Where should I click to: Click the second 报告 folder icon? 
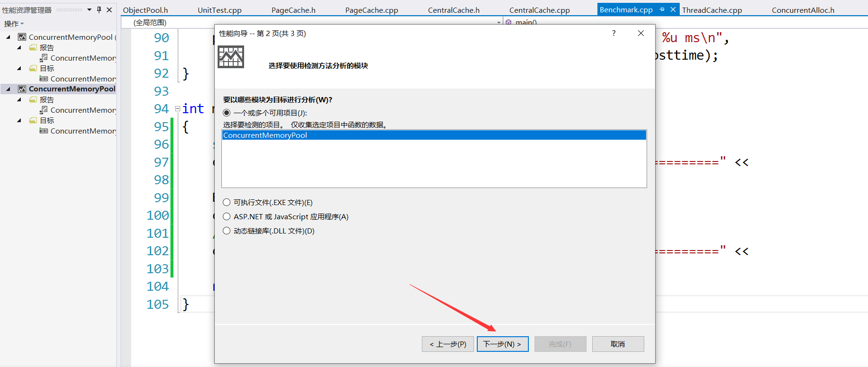(33, 99)
